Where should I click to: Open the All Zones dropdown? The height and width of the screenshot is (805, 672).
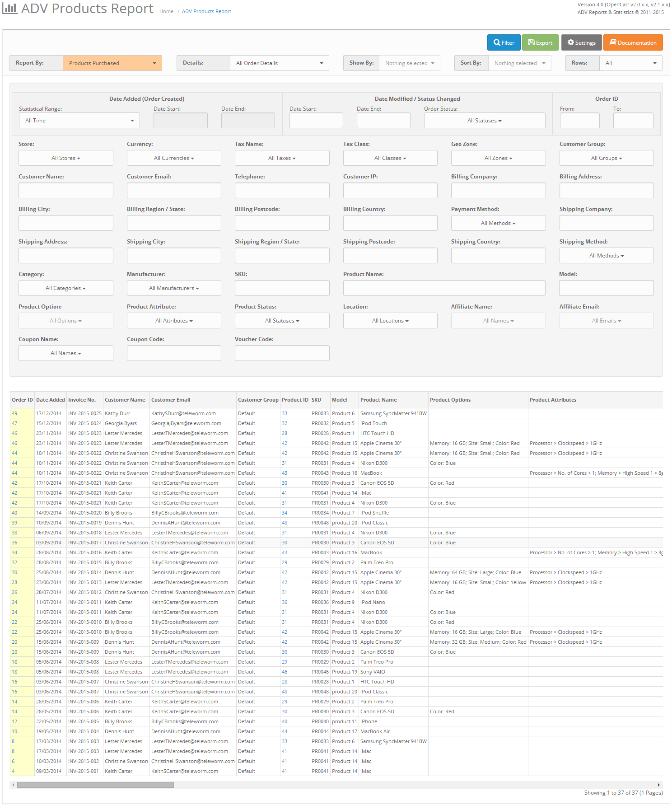499,158
